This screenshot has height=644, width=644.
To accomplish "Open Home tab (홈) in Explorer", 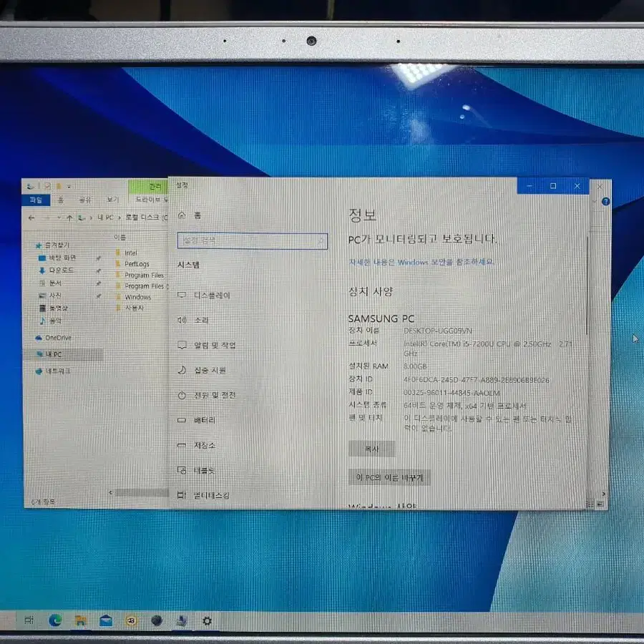I will (61, 200).
